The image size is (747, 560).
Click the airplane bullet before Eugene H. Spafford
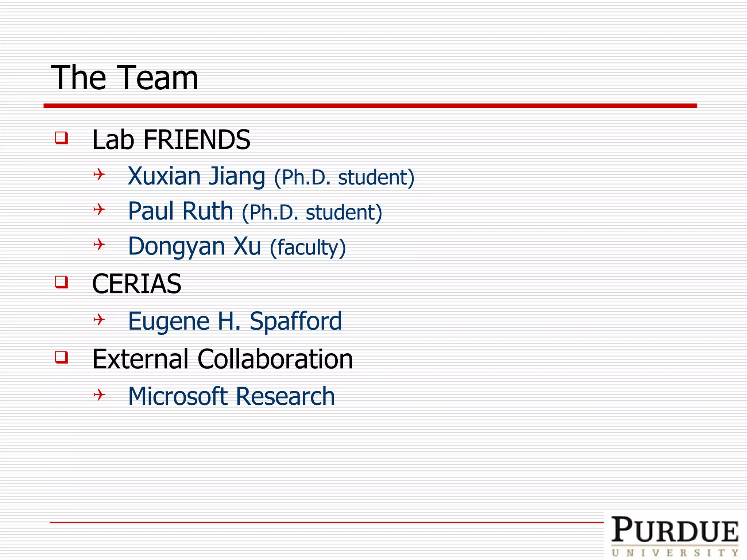tap(99, 320)
